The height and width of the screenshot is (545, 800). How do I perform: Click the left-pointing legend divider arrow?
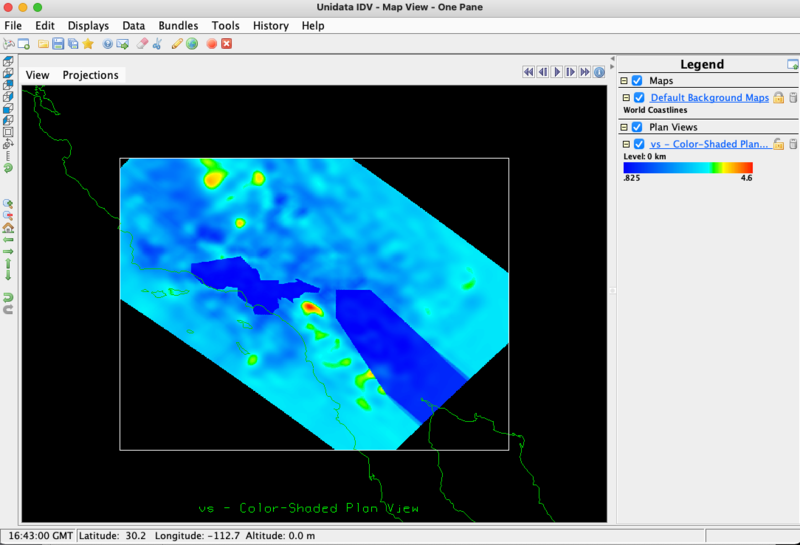pos(612,59)
